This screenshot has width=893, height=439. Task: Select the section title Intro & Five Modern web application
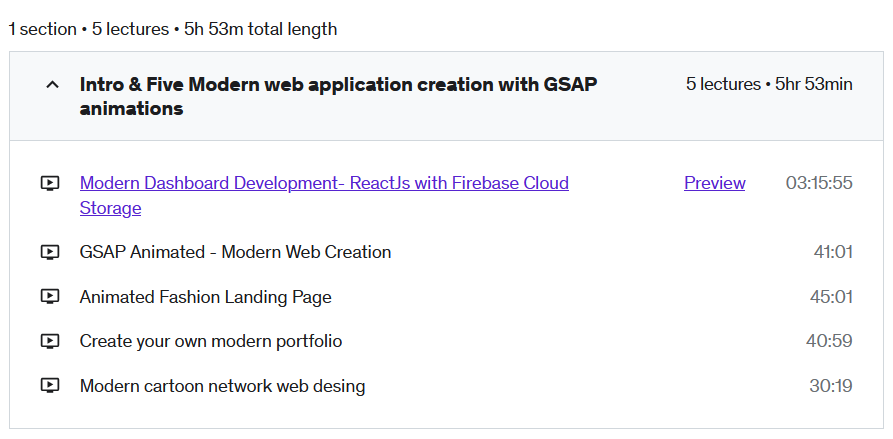coord(338,96)
